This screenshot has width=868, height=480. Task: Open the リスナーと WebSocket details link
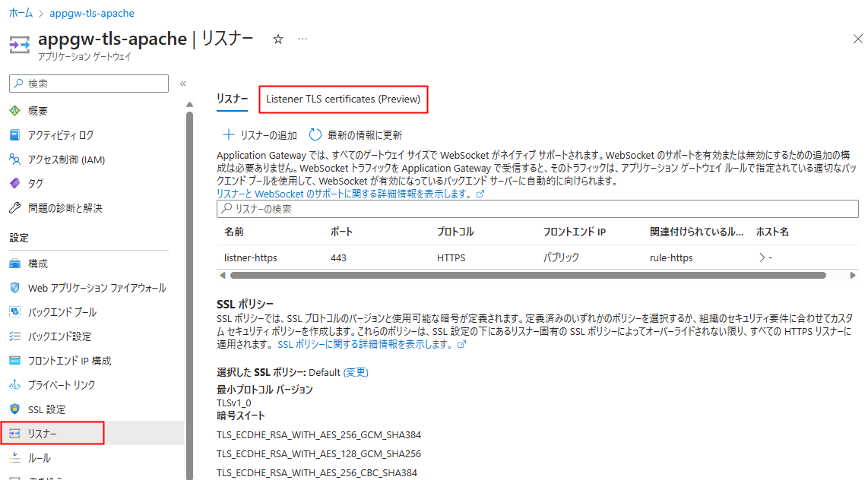point(350,194)
